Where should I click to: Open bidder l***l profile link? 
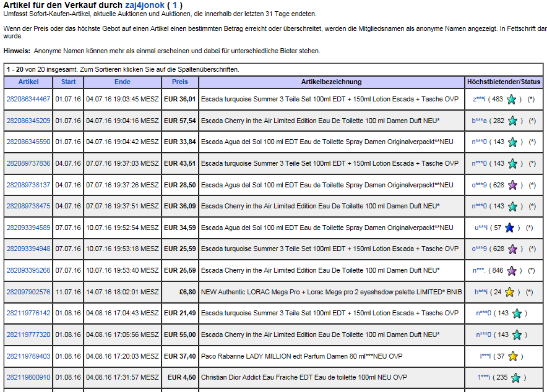click(485, 356)
